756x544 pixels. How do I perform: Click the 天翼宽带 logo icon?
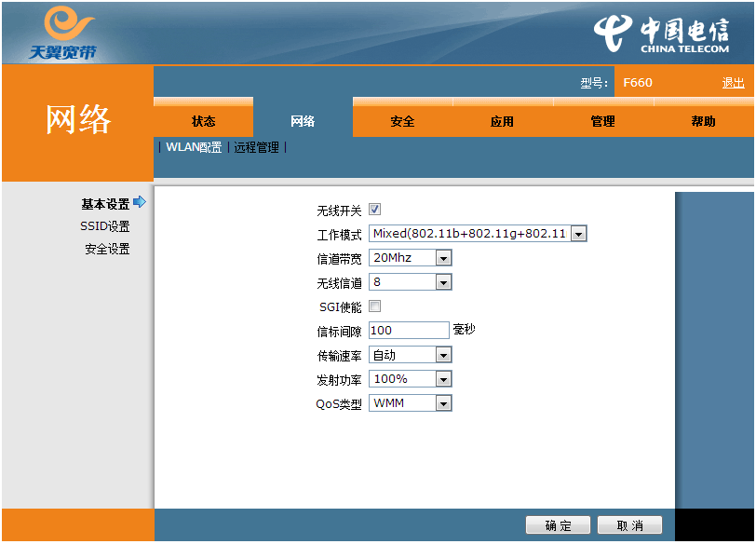[x=62, y=33]
